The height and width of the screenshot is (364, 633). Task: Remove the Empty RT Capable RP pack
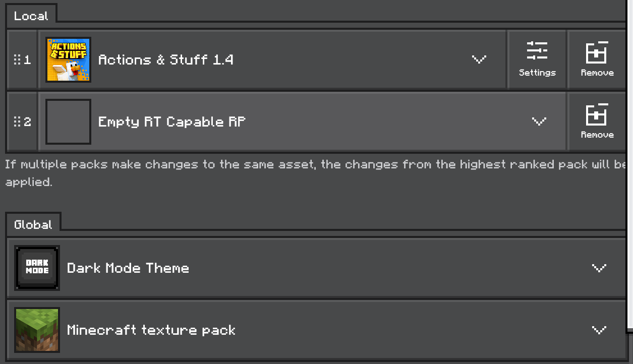pyautogui.click(x=597, y=122)
